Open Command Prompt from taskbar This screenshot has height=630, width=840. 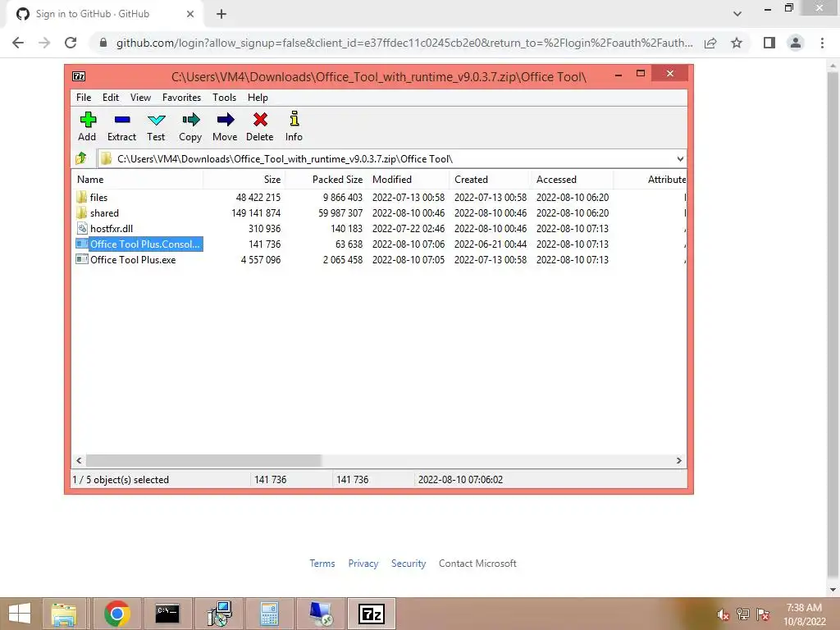point(167,614)
